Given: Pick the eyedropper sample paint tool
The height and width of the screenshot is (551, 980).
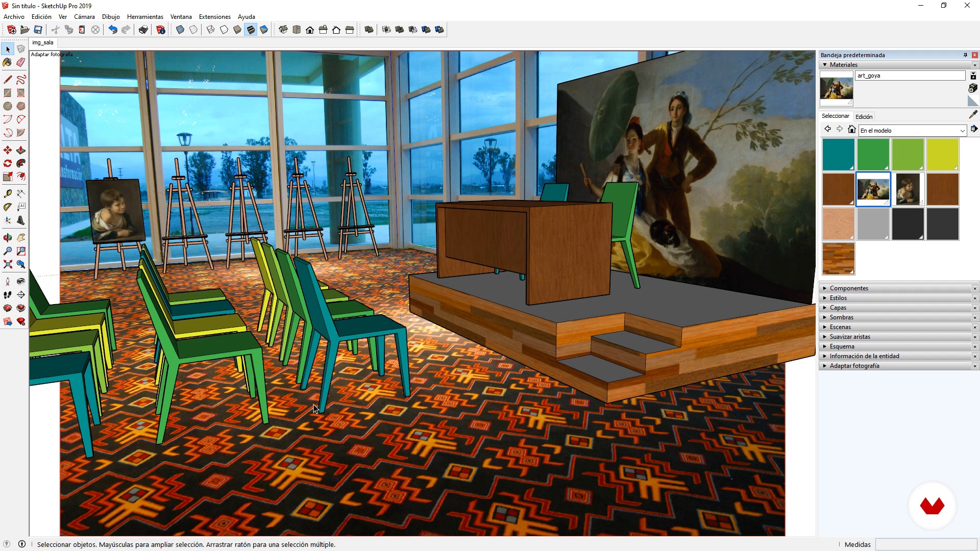Looking at the screenshot, I should pyautogui.click(x=973, y=115).
